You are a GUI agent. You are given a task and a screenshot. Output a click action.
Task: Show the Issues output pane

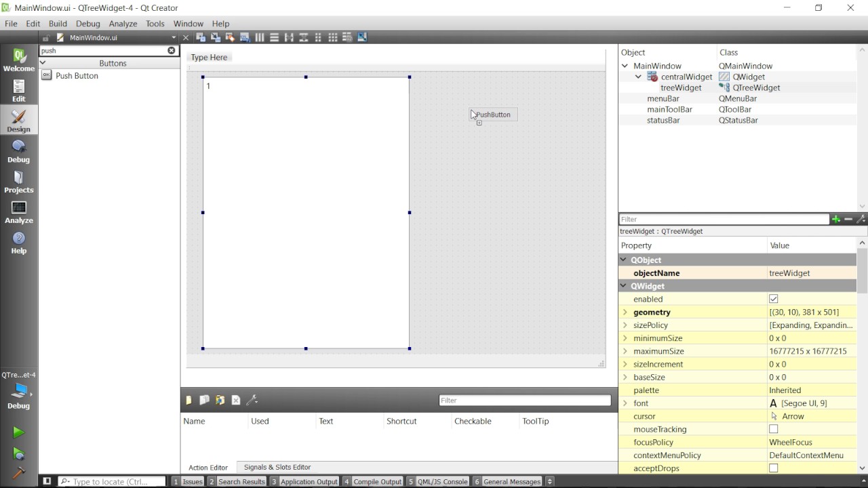[x=188, y=481]
